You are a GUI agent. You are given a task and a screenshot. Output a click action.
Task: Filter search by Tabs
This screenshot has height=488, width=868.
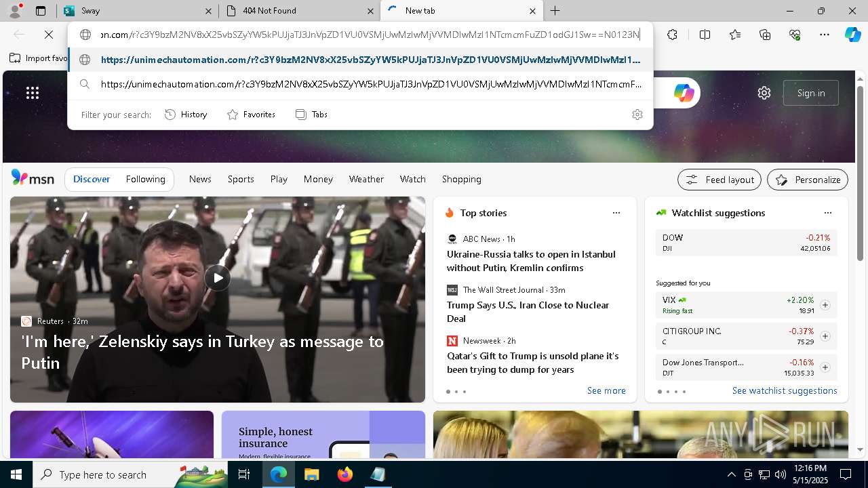(x=311, y=115)
